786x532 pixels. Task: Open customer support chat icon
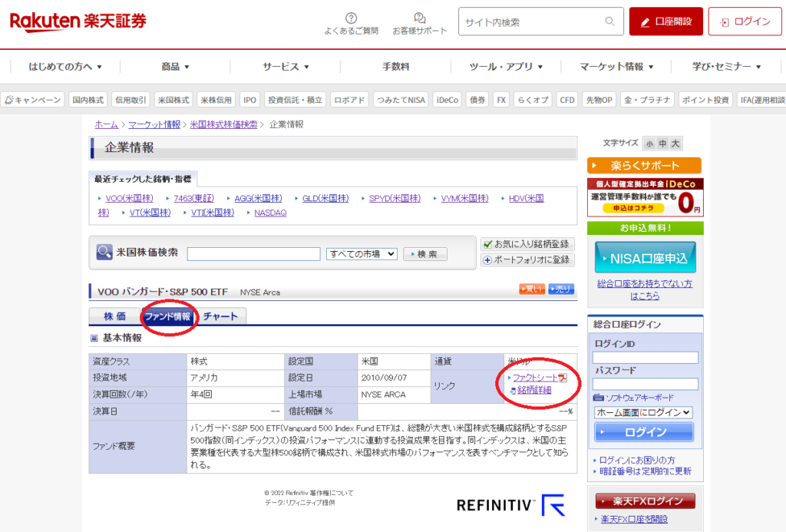click(x=420, y=18)
